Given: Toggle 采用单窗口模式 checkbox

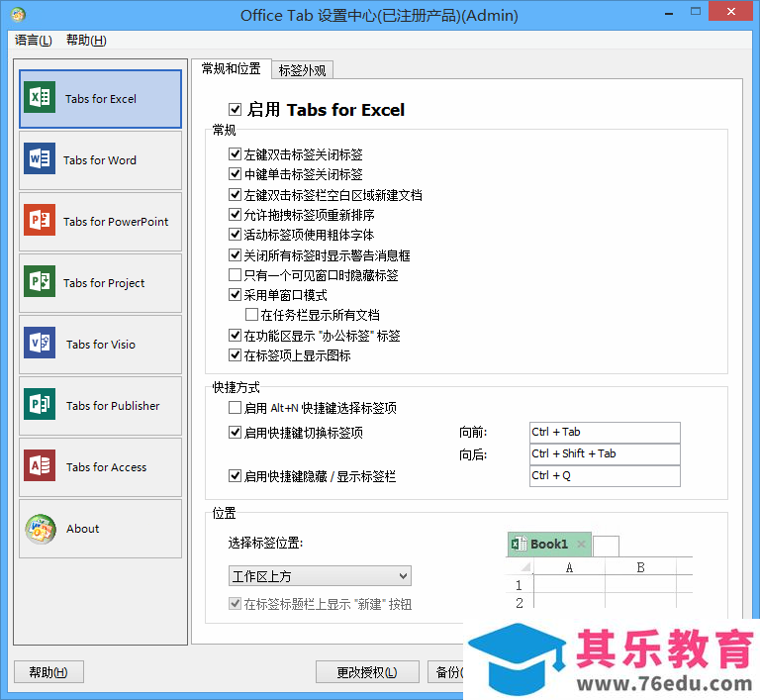Looking at the screenshot, I should click(x=236, y=294).
